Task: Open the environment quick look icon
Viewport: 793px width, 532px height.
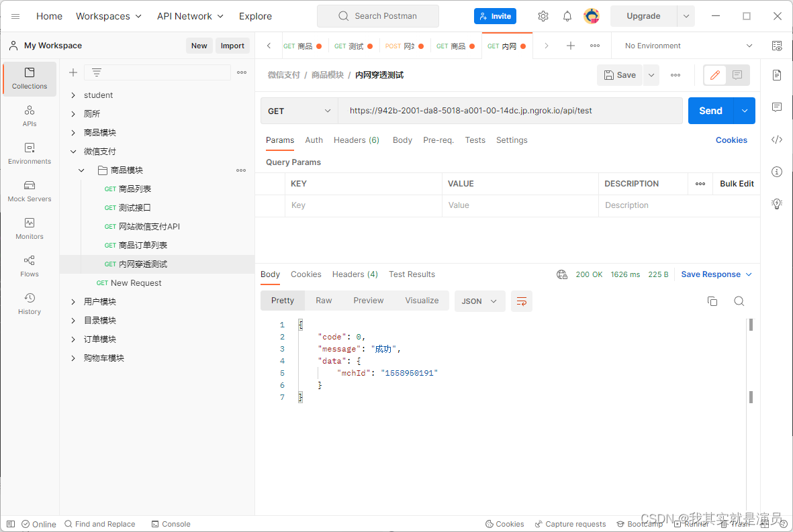Action: point(777,46)
